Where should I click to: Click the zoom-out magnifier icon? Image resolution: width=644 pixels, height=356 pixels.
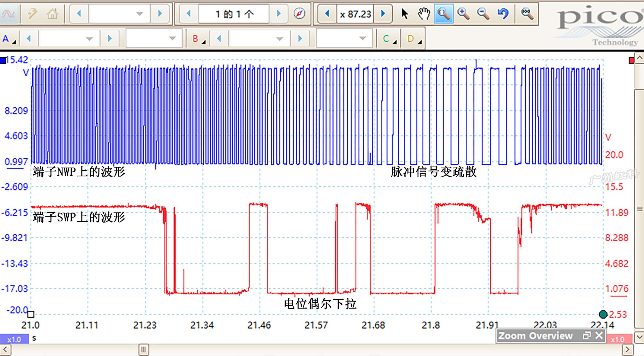point(483,14)
